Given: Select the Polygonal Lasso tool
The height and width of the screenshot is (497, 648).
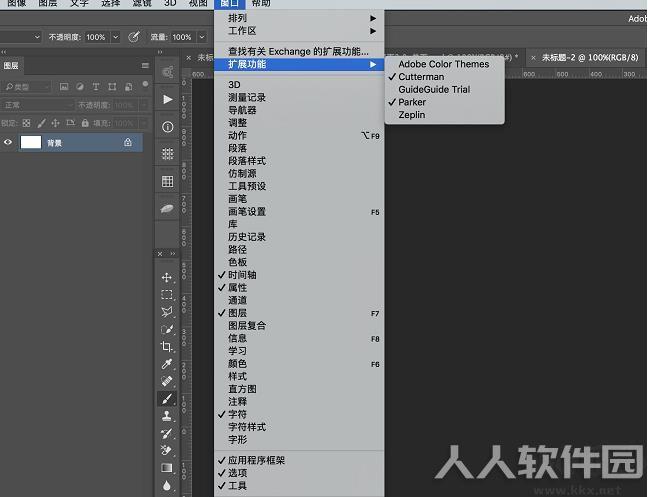Looking at the screenshot, I should [x=167, y=312].
